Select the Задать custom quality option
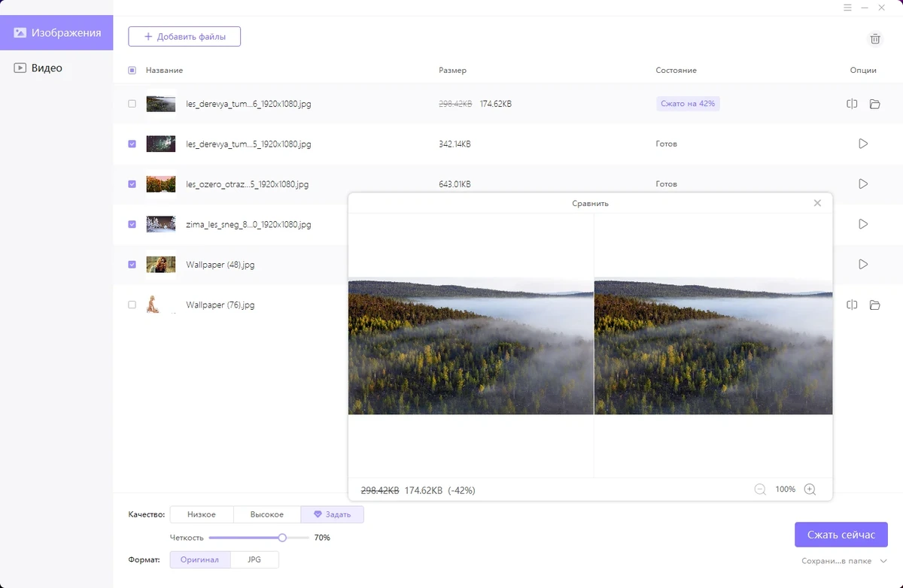 coord(332,514)
